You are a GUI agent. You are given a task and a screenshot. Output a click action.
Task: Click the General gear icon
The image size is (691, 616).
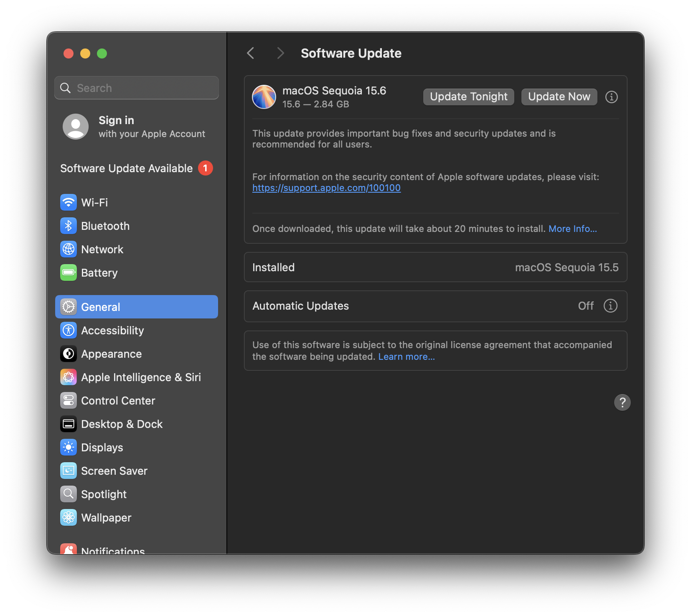69,307
